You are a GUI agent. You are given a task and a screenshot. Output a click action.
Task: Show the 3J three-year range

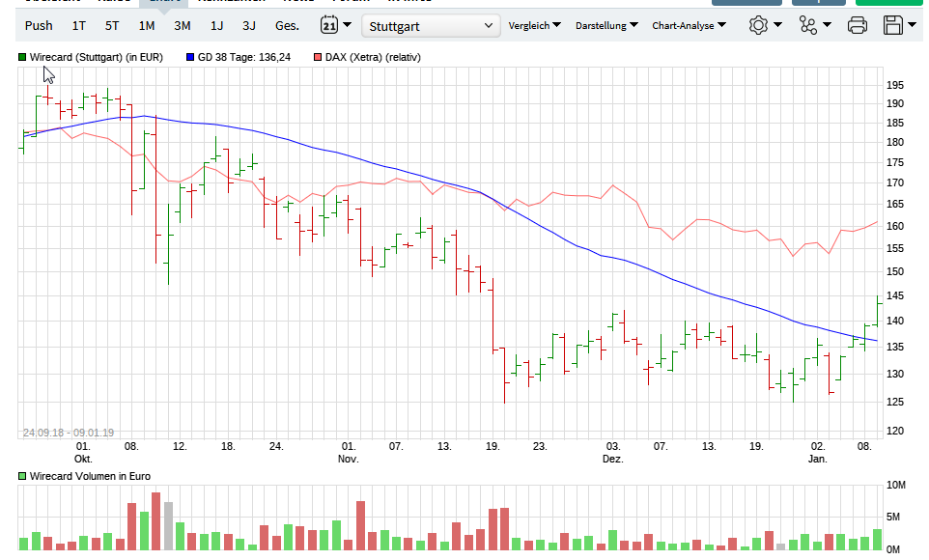coord(249,25)
